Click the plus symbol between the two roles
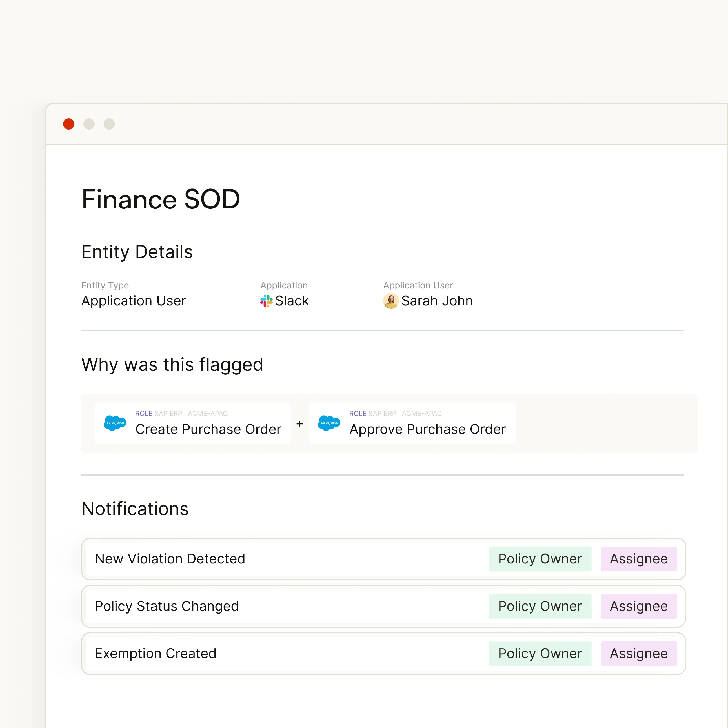Screen dimensions: 728x728 [299, 423]
